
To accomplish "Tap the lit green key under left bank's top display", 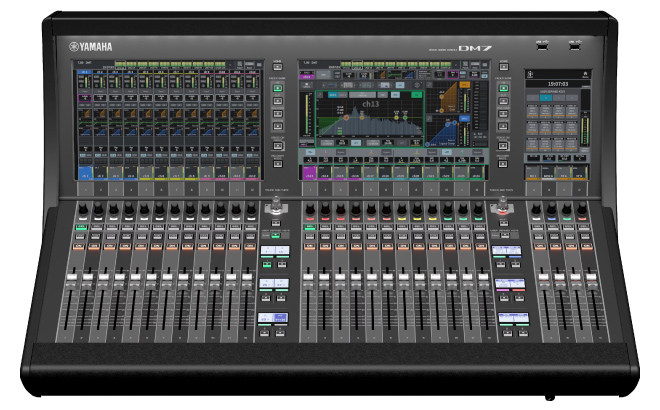I will pyautogui.click(x=267, y=265).
